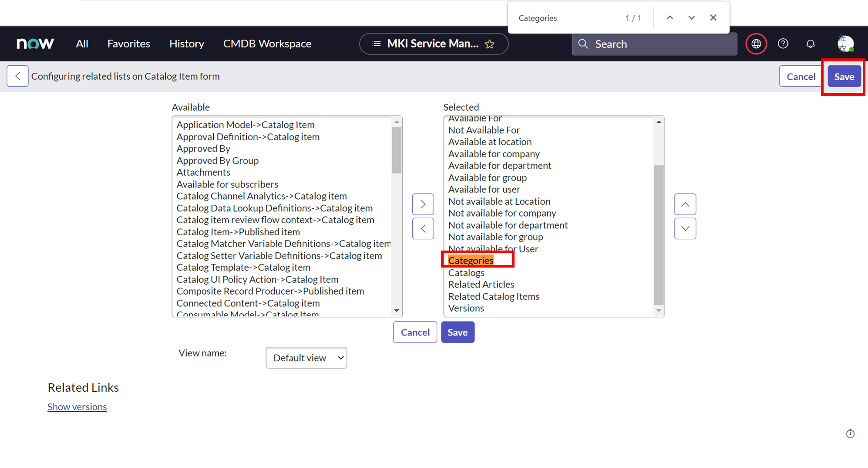Select 'Available for department'
Screen dimensions: 868x468
[500, 166]
